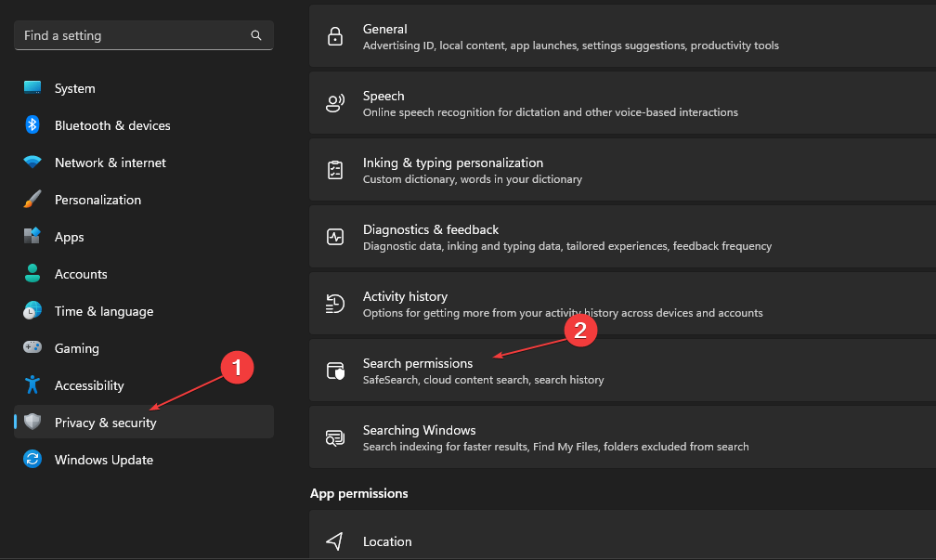Open Network & internet from sidebar
The image size is (936, 560).
pos(110,163)
